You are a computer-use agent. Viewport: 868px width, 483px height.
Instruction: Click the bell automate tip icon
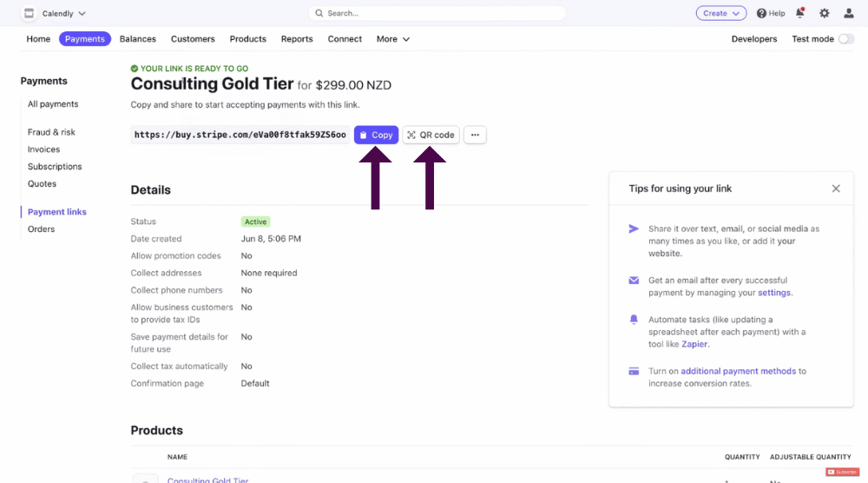coord(634,320)
